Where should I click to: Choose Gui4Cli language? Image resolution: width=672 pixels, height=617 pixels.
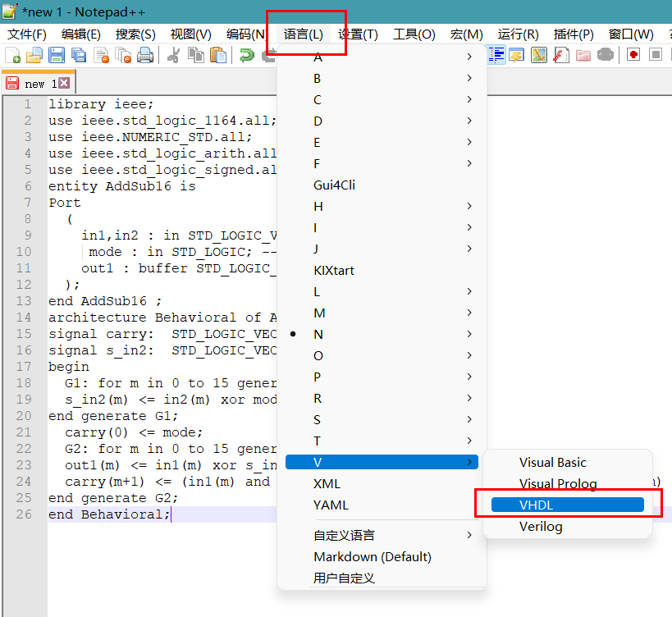pyautogui.click(x=382, y=185)
